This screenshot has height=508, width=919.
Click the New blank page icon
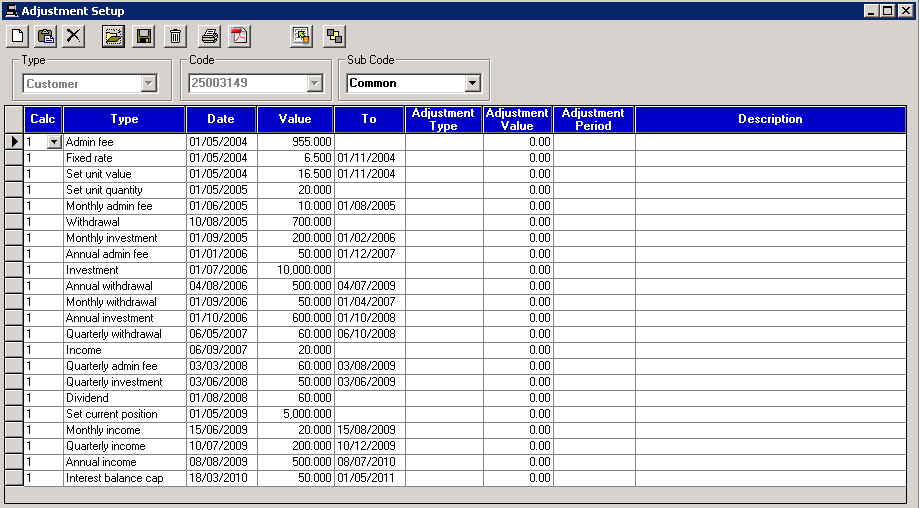pyautogui.click(x=18, y=36)
